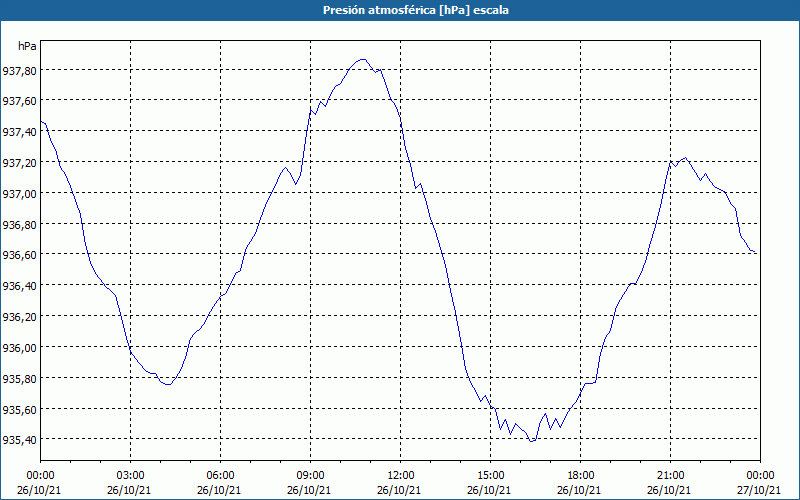Screen dimensions: 800x500
Task: Click the 936,80 y-axis label
Action: pyautogui.click(x=19, y=225)
